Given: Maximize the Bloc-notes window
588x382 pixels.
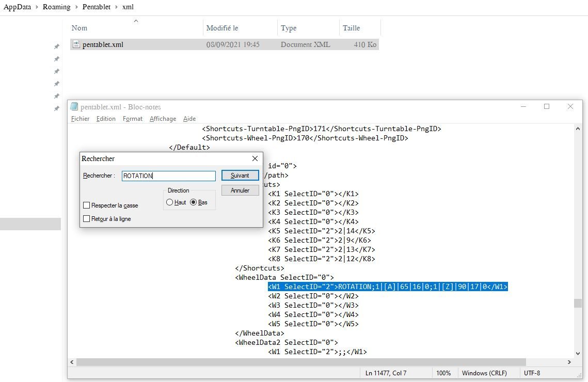Looking at the screenshot, I should coord(547,107).
